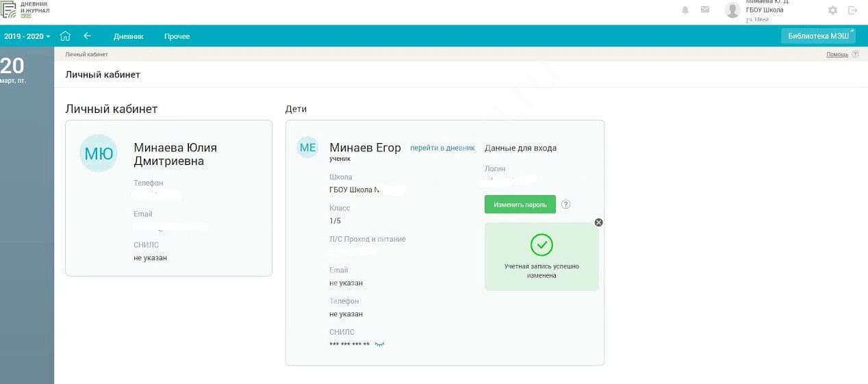Open Библиотека МЭШ button
Image resolution: width=868 pixels, height=384 pixels.
(x=818, y=36)
